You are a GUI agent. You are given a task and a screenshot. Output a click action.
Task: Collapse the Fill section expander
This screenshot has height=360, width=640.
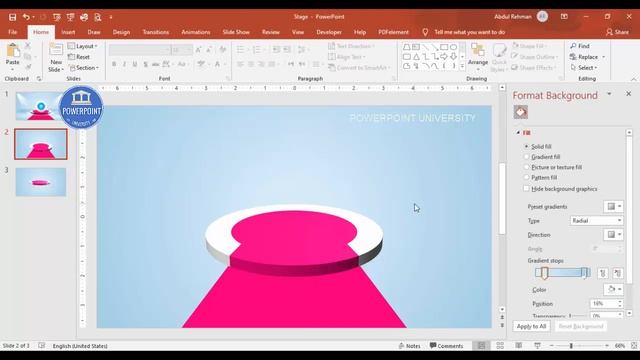coord(518,133)
